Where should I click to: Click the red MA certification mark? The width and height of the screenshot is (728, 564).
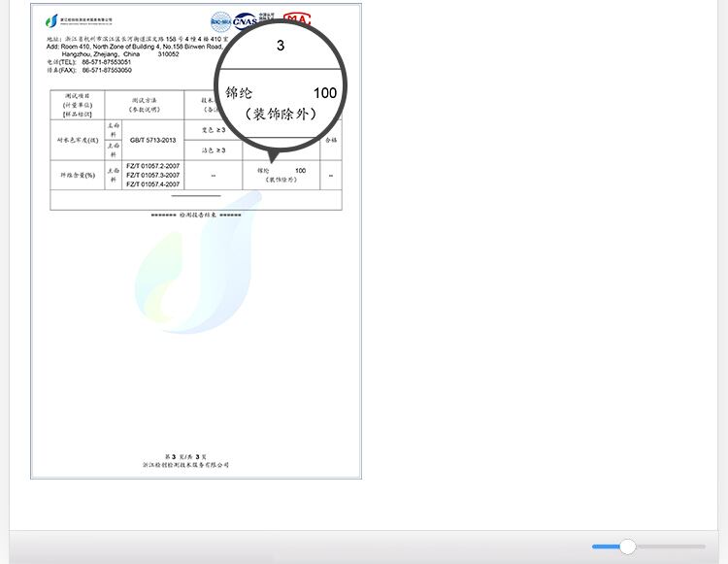pos(297,19)
